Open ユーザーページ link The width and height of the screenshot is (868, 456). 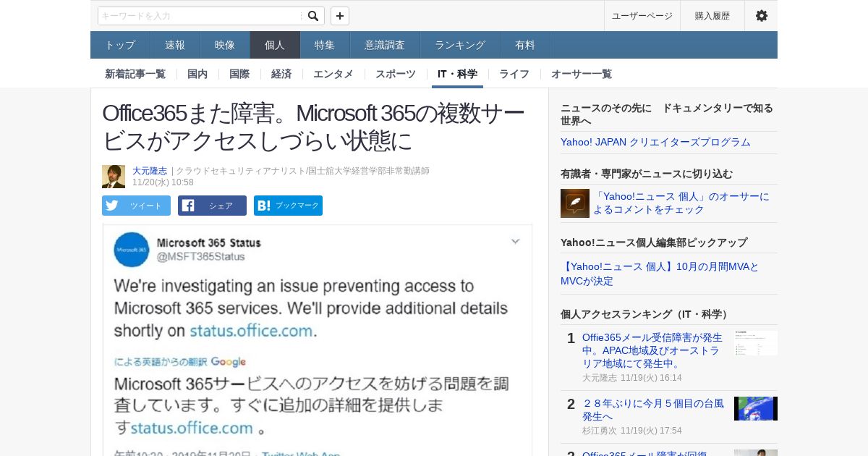(642, 16)
